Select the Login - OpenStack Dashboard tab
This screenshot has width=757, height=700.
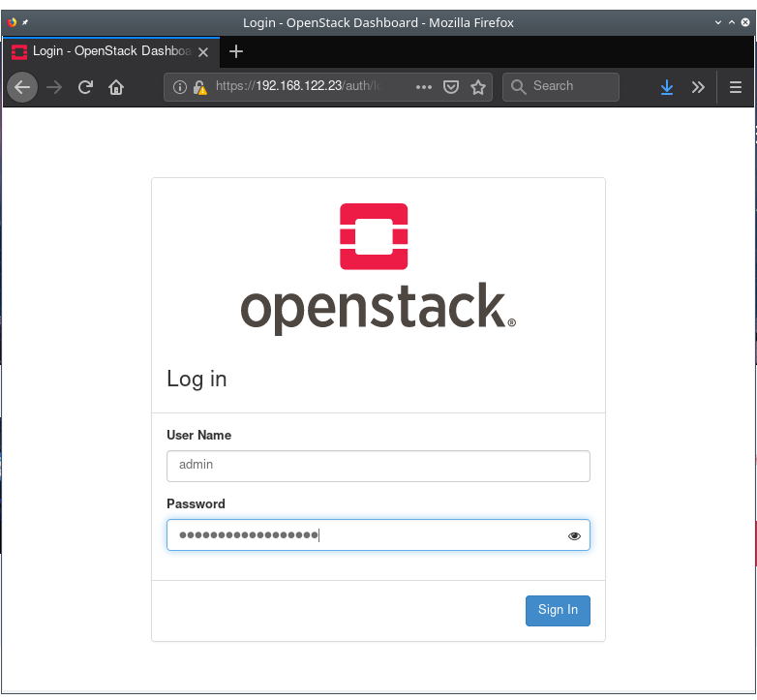coord(111,51)
